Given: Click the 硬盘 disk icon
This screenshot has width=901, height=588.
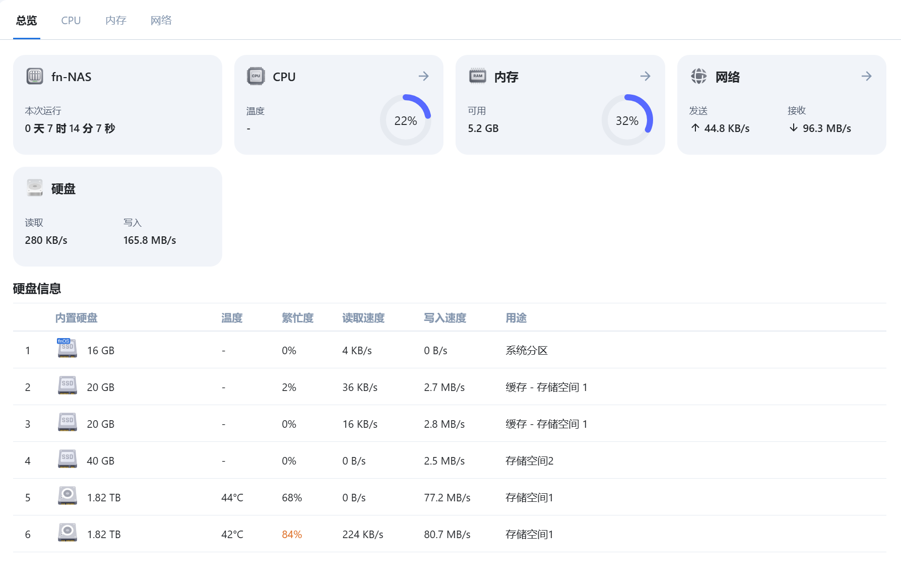Looking at the screenshot, I should [35, 188].
